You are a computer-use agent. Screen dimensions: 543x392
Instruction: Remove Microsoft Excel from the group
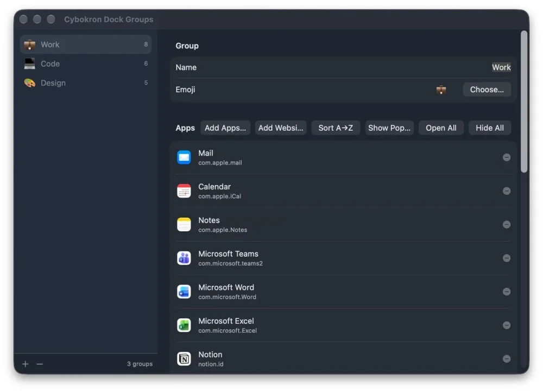click(x=506, y=326)
